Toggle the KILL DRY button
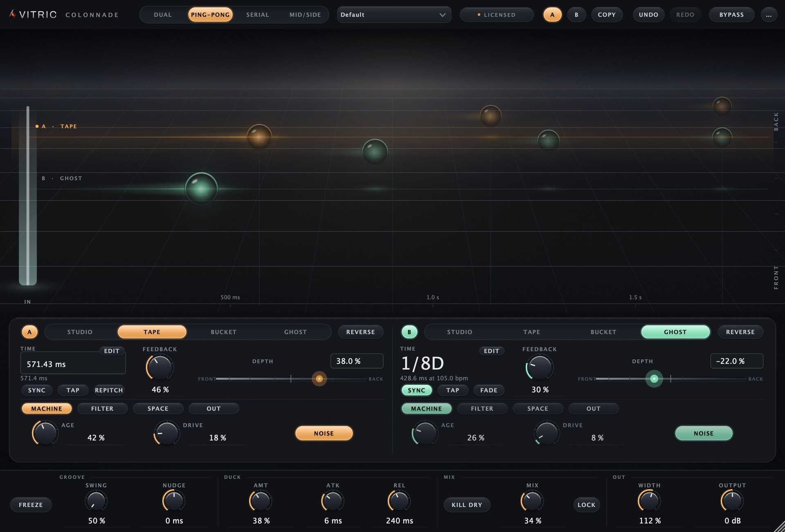Viewport: 785px width, 532px height. 467,505
